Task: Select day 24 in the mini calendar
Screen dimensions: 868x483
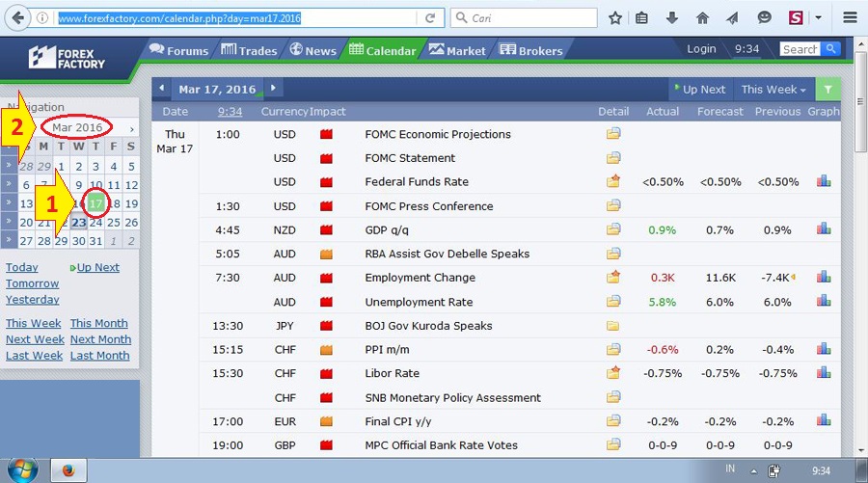Action: (95, 223)
